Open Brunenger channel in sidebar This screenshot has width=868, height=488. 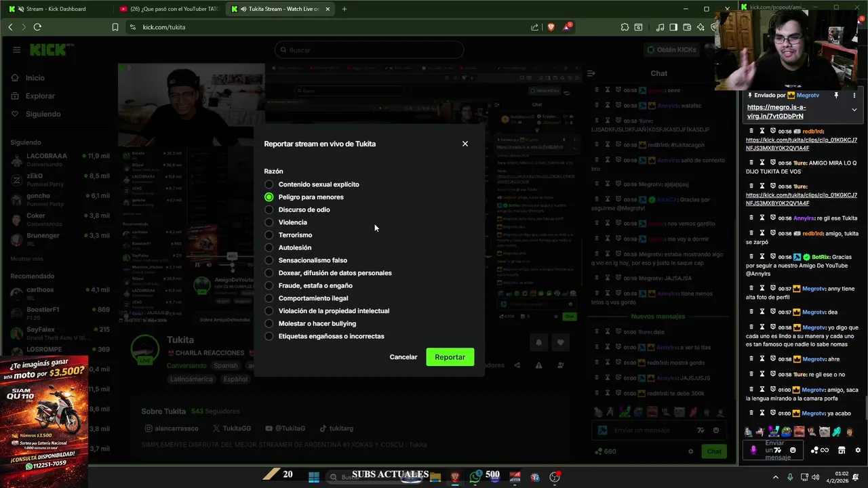tap(60, 239)
